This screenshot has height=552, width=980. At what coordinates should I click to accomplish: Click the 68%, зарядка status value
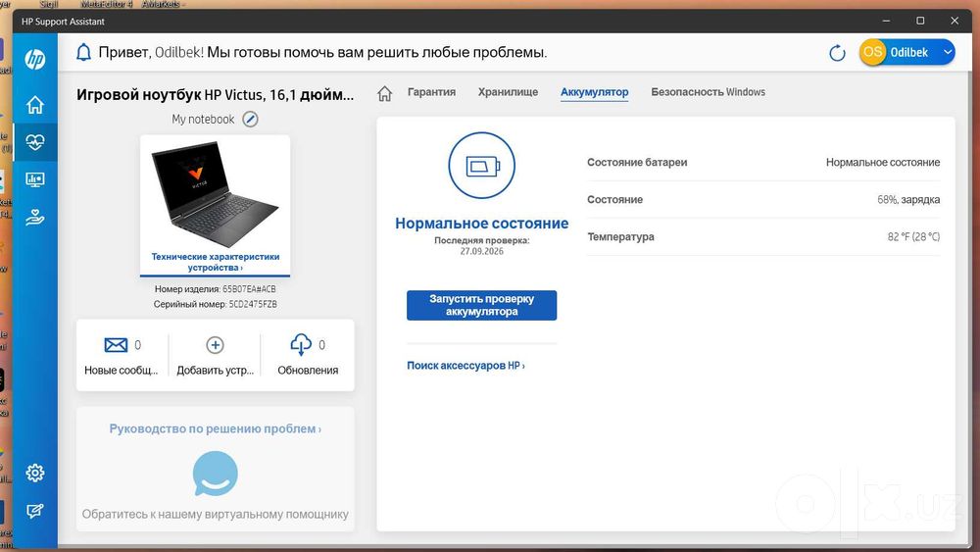click(x=908, y=199)
